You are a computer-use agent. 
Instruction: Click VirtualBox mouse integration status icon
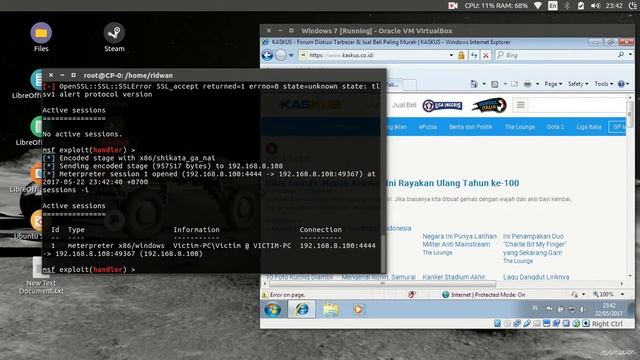576,324
